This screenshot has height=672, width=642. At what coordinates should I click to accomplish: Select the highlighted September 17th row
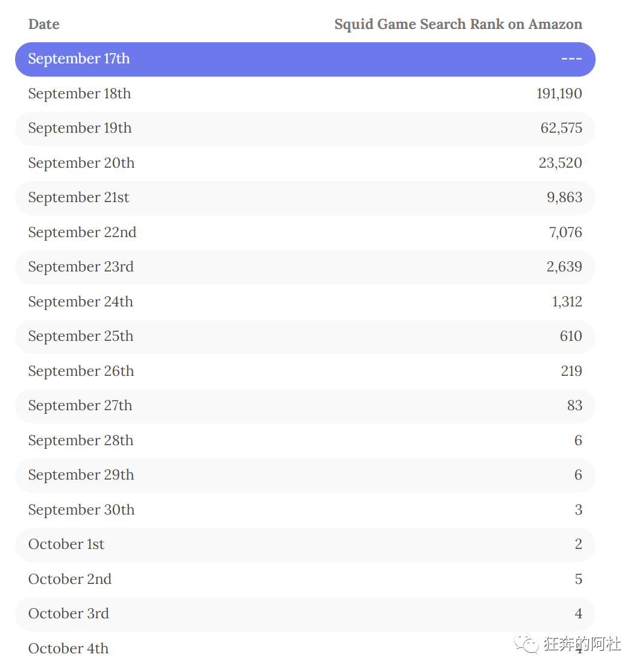tap(305, 59)
